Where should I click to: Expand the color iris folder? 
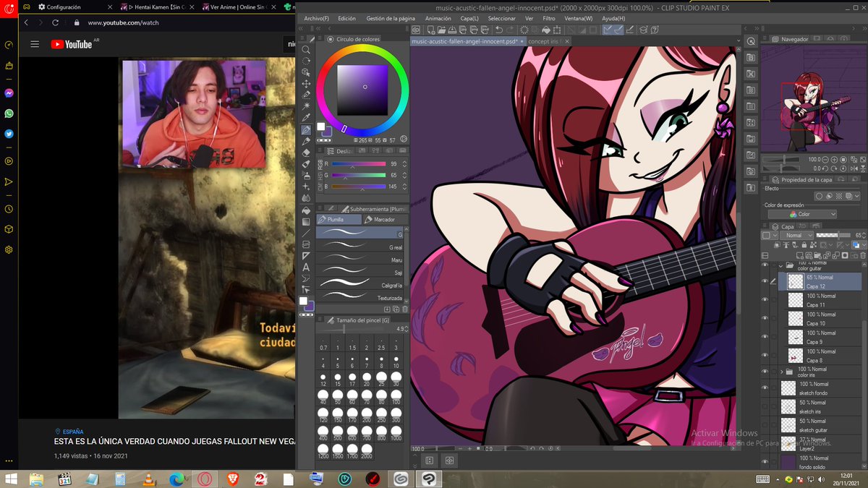pyautogui.click(x=783, y=372)
